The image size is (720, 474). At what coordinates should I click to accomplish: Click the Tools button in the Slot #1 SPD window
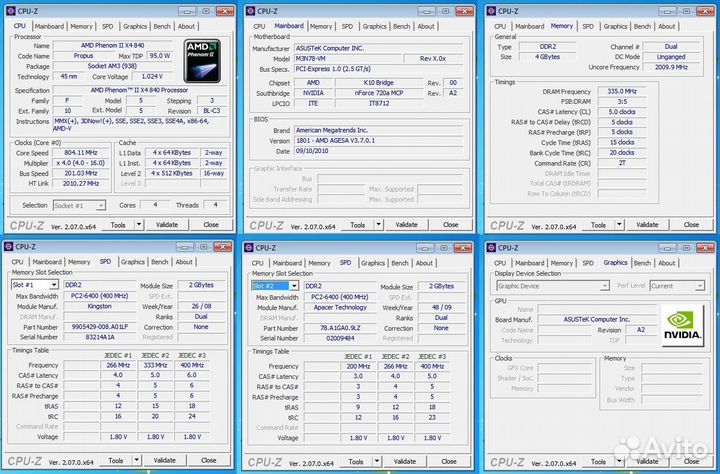pos(115,460)
